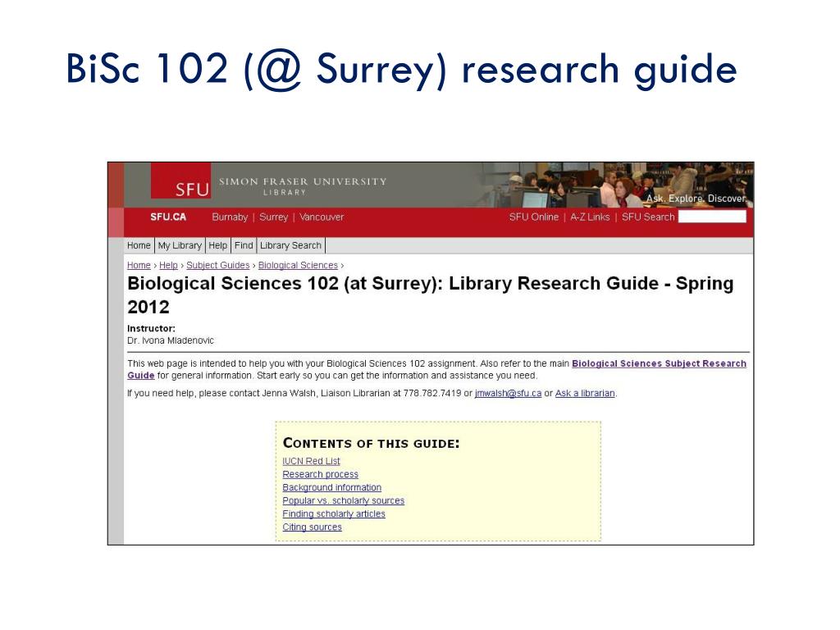The width and height of the screenshot is (840, 630).
Task: Click the SFU Search input box
Action: click(712, 217)
